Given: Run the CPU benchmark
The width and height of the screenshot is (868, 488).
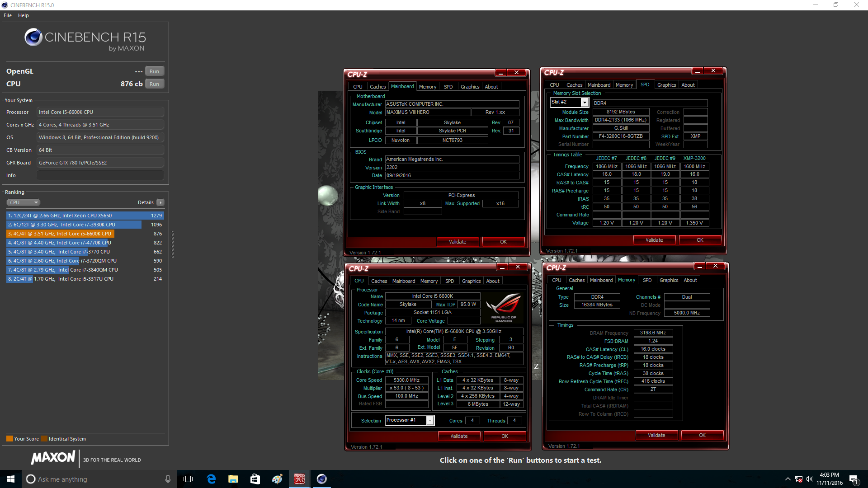Looking at the screenshot, I should click(155, 84).
